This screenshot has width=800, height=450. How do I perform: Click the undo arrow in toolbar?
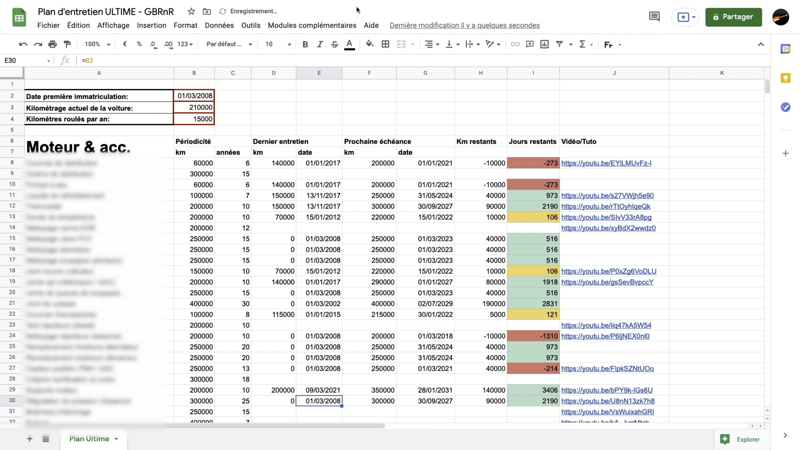coord(23,44)
